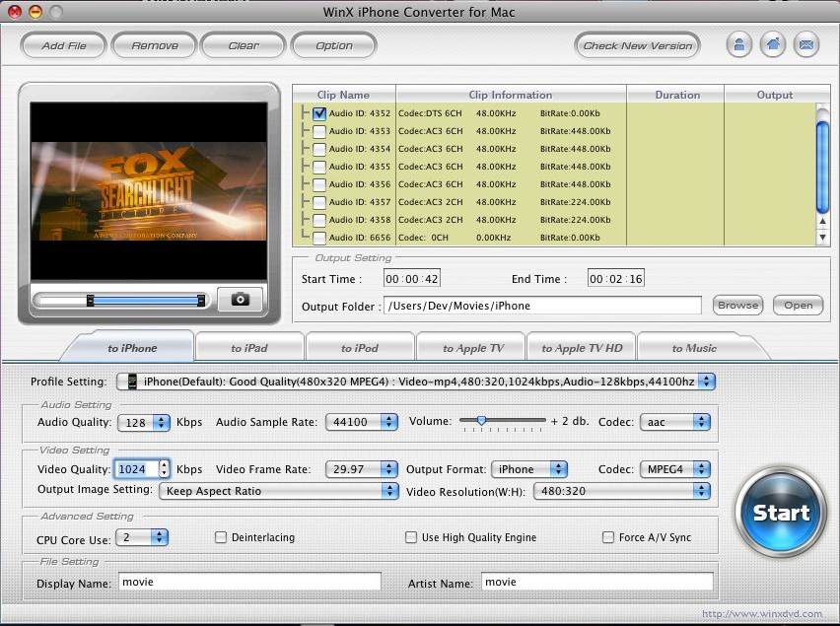
Task: Click the Start Time field
Action: click(412, 279)
